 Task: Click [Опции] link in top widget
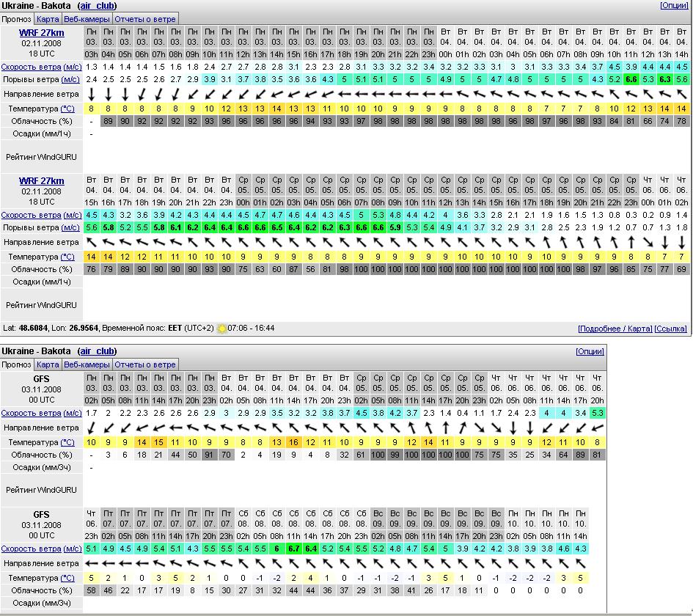[x=674, y=5]
